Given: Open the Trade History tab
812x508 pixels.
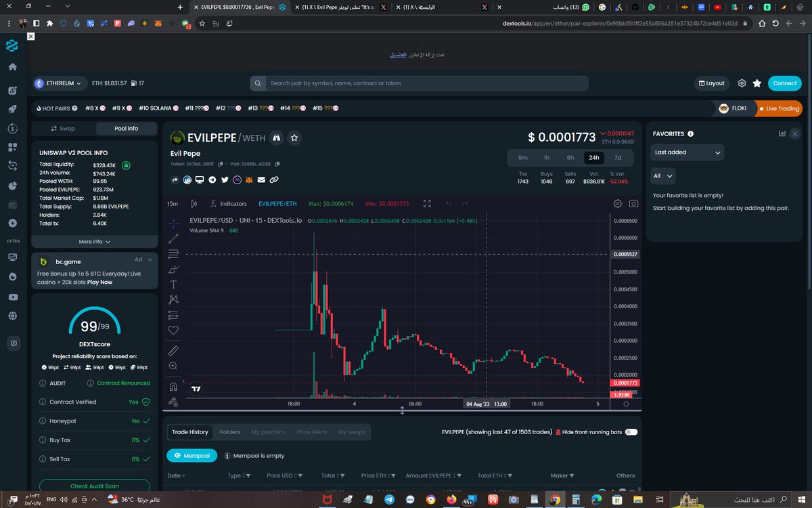Looking at the screenshot, I should (190, 432).
